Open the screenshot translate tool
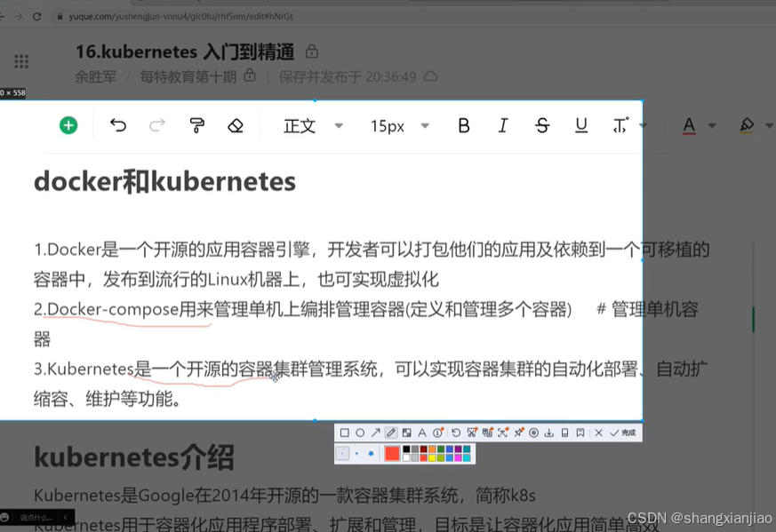The width and height of the screenshot is (776, 532). pyautogui.click(x=487, y=433)
